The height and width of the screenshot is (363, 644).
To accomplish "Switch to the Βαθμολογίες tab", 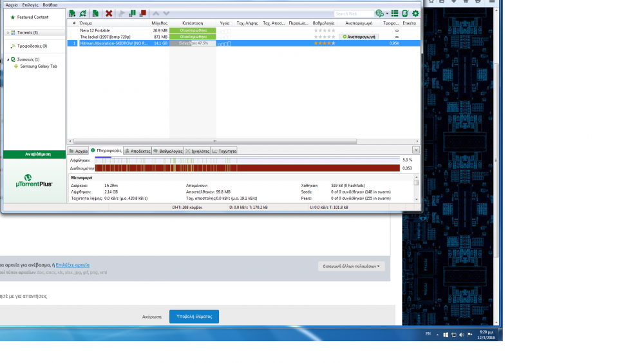I will (x=167, y=151).
